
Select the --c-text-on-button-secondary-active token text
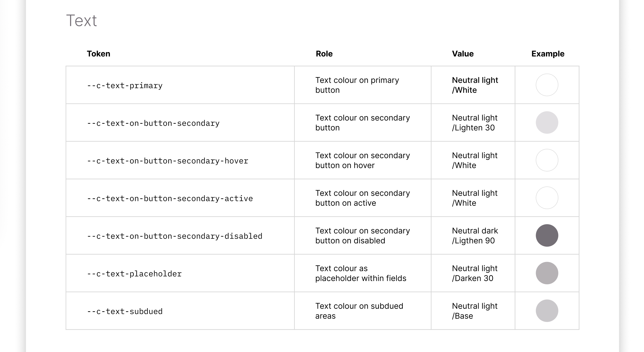pos(170,199)
